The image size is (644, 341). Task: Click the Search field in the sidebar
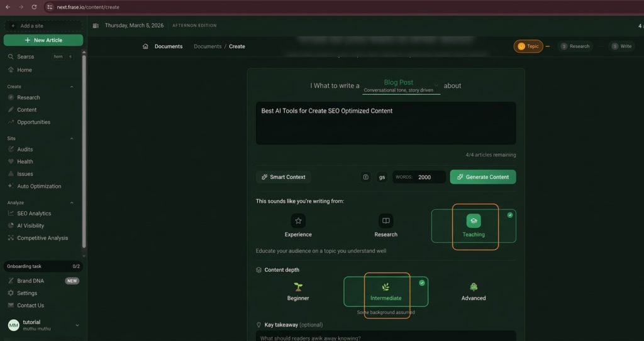pyautogui.click(x=41, y=57)
